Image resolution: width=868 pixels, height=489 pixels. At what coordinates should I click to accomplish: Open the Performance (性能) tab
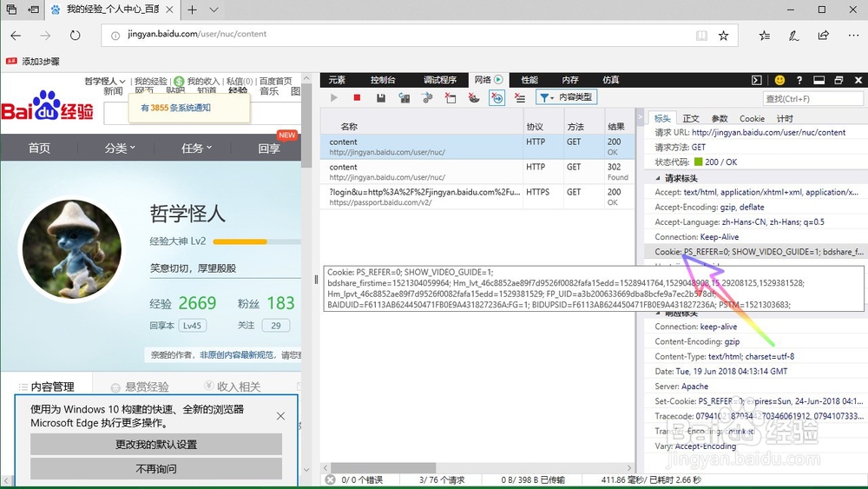pyautogui.click(x=529, y=80)
